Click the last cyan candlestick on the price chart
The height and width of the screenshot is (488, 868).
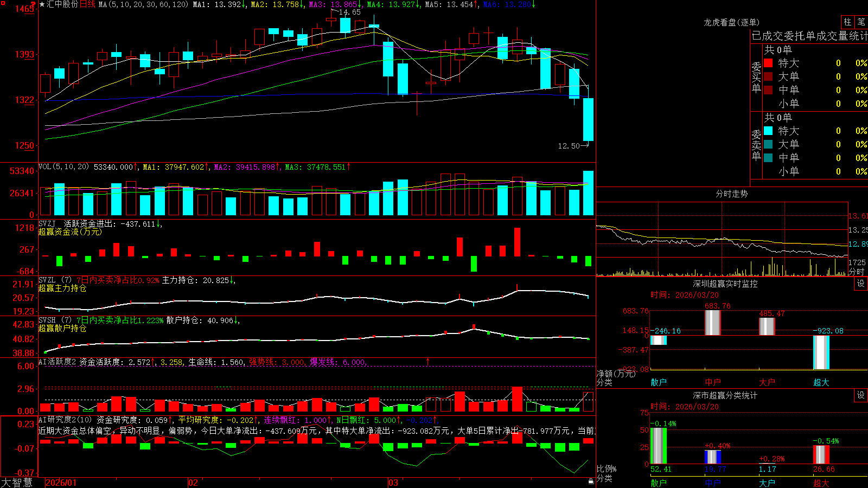[x=588, y=119]
